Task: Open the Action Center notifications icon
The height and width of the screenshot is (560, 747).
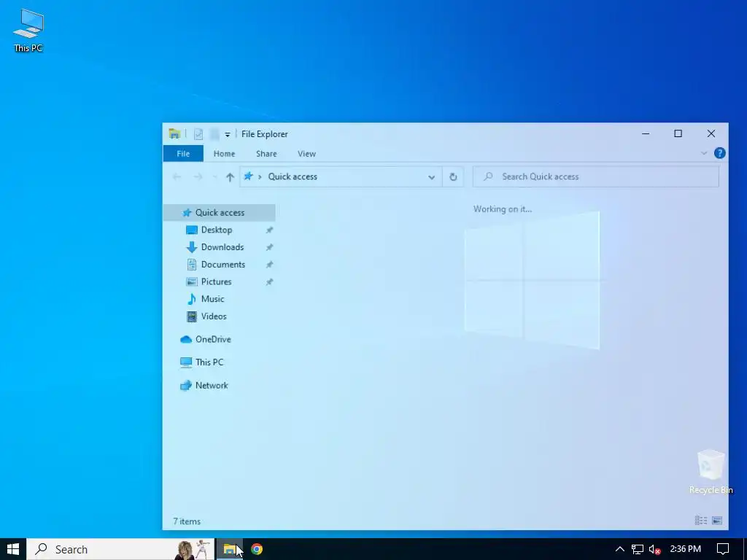Action: tap(723, 549)
